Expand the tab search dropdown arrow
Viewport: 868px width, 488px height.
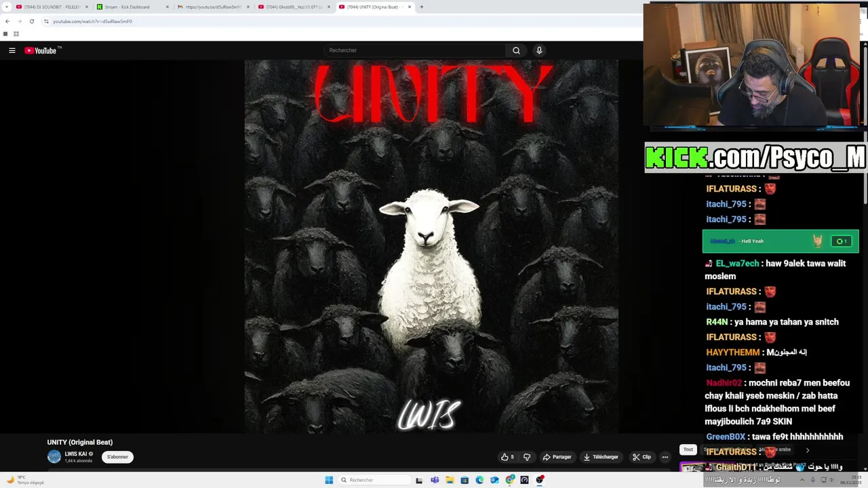coord(5,7)
